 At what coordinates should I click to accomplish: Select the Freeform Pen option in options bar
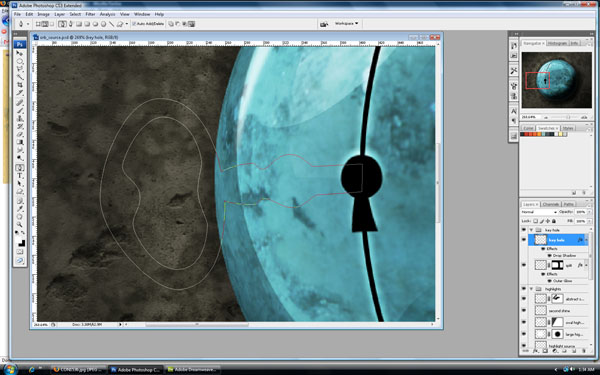coord(71,24)
